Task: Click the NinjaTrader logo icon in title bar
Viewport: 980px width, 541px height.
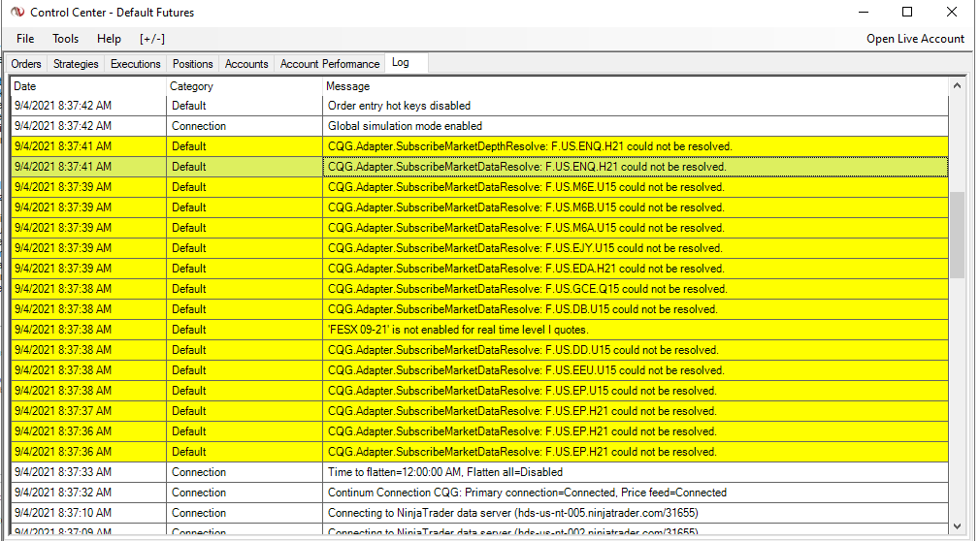Action: pos(17,12)
